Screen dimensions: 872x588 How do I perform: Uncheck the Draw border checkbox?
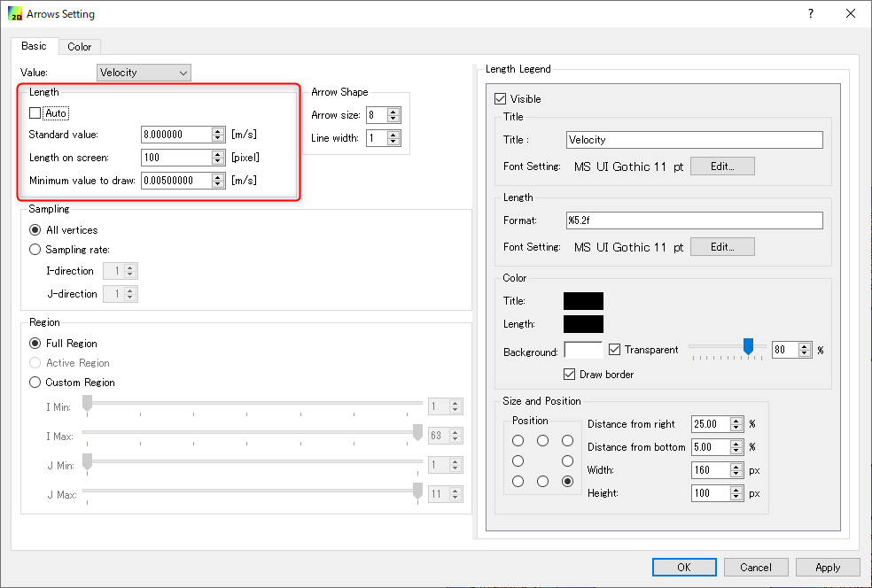pos(570,374)
